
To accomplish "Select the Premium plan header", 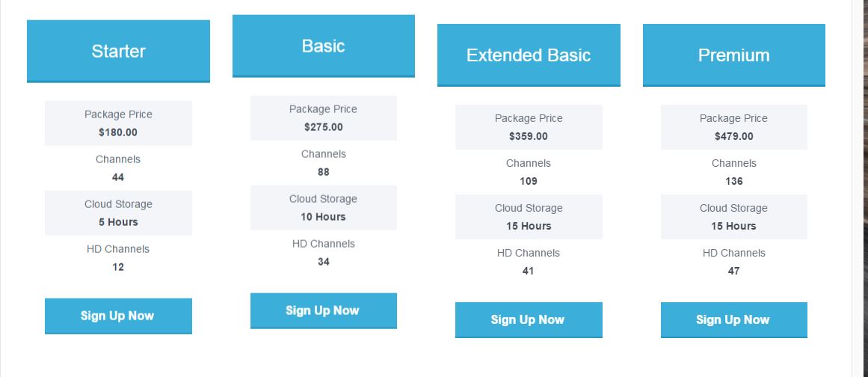I will pos(733,55).
